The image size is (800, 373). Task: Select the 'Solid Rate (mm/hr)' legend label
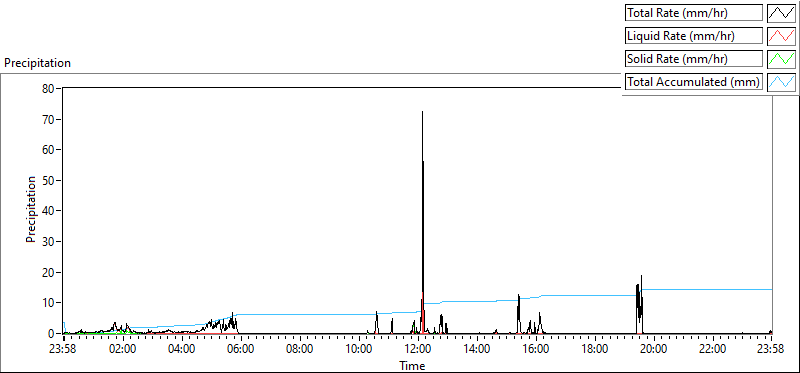(x=694, y=59)
